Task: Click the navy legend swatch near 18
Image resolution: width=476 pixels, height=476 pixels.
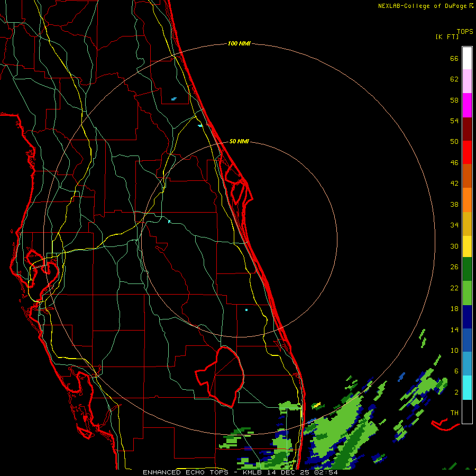Action: pyautogui.click(x=467, y=317)
